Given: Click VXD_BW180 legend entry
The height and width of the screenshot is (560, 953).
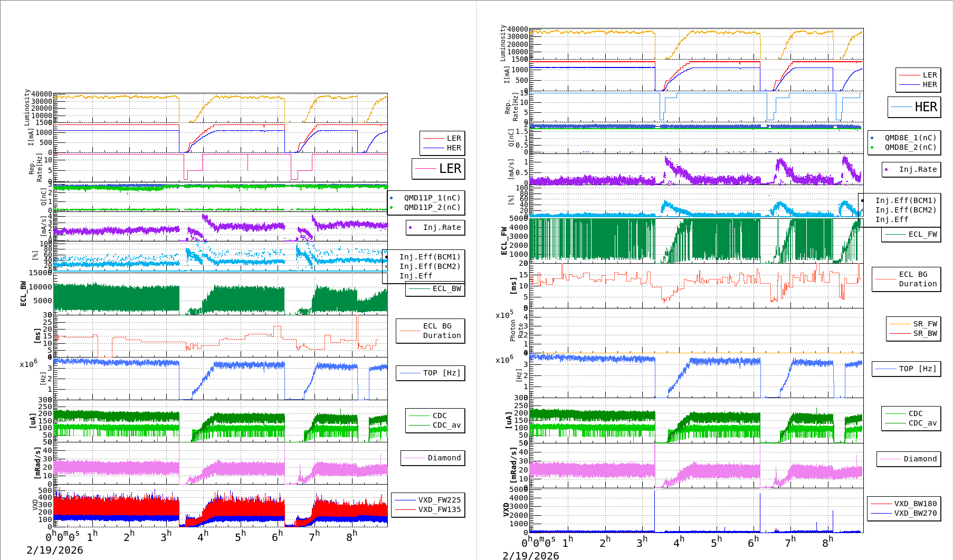Looking at the screenshot, I should pyautogui.click(x=904, y=504).
